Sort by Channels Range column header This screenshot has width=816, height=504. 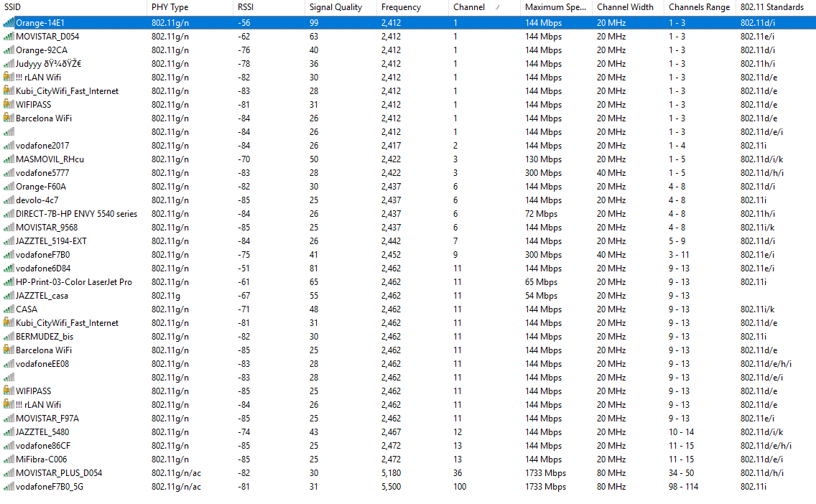coord(700,7)
